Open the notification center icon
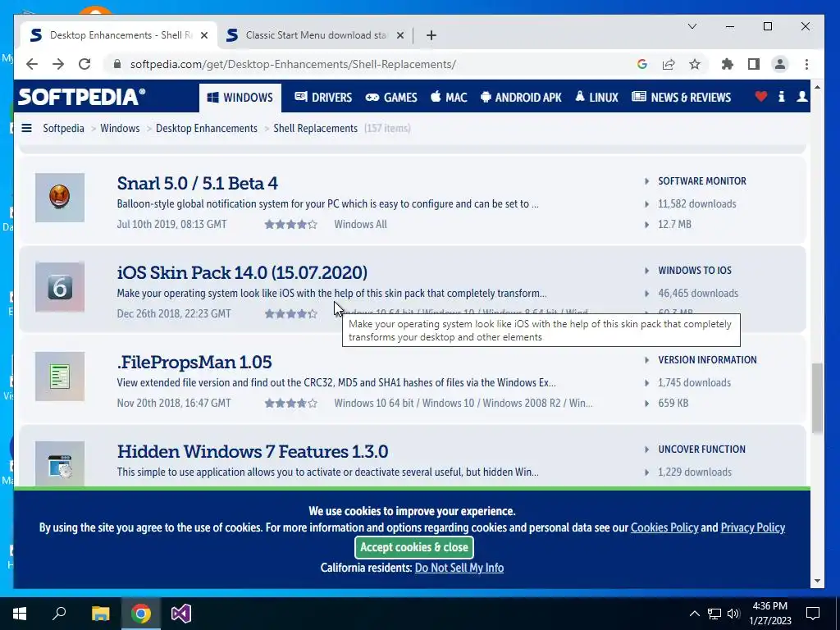This screenshot has width=840, height=630. point(813,614)
